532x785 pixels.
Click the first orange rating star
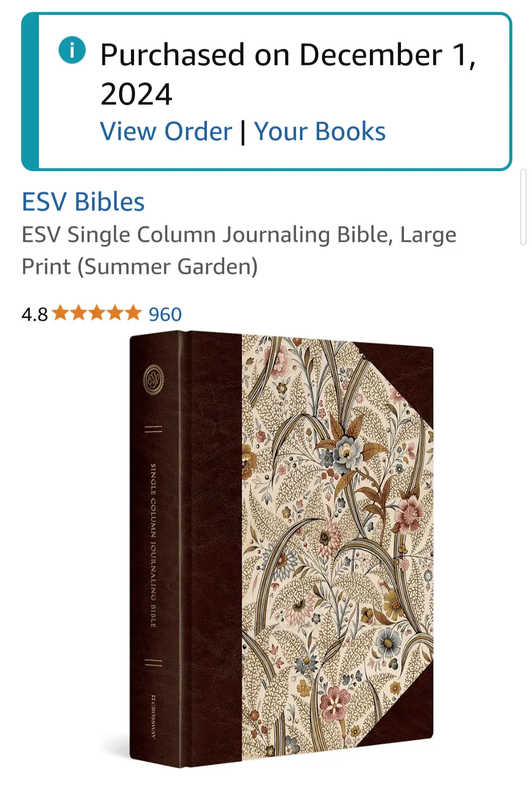(61, 312)
